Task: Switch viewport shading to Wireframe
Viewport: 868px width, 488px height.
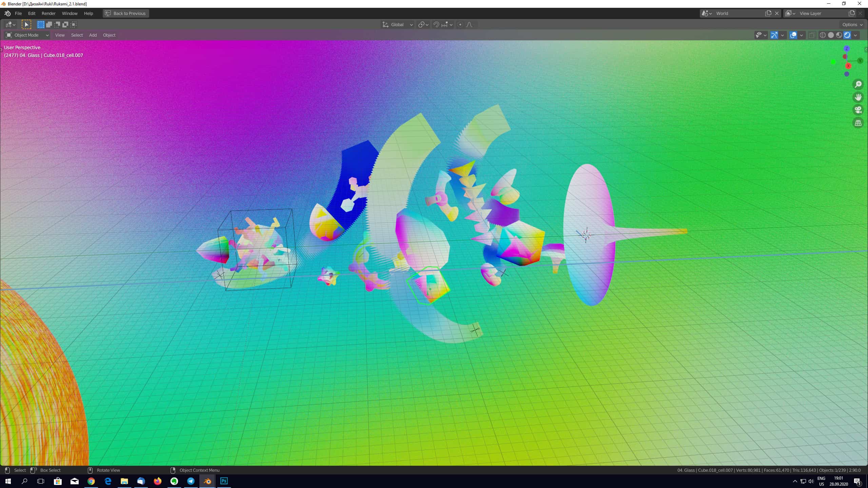Action: tap(823, 35)
